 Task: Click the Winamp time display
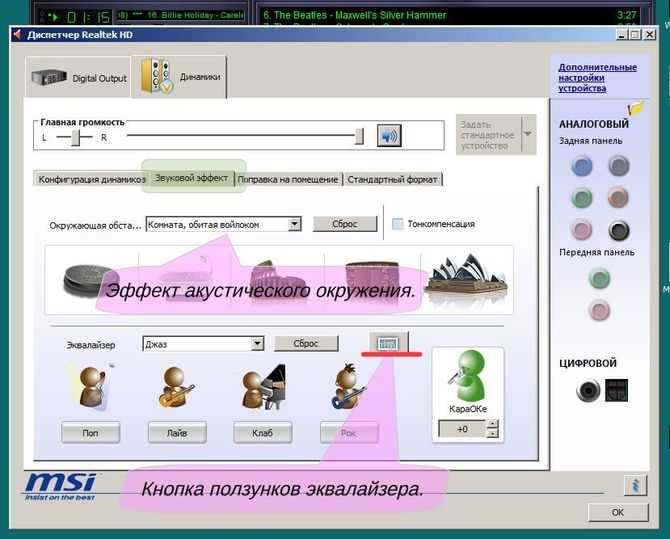89,17
